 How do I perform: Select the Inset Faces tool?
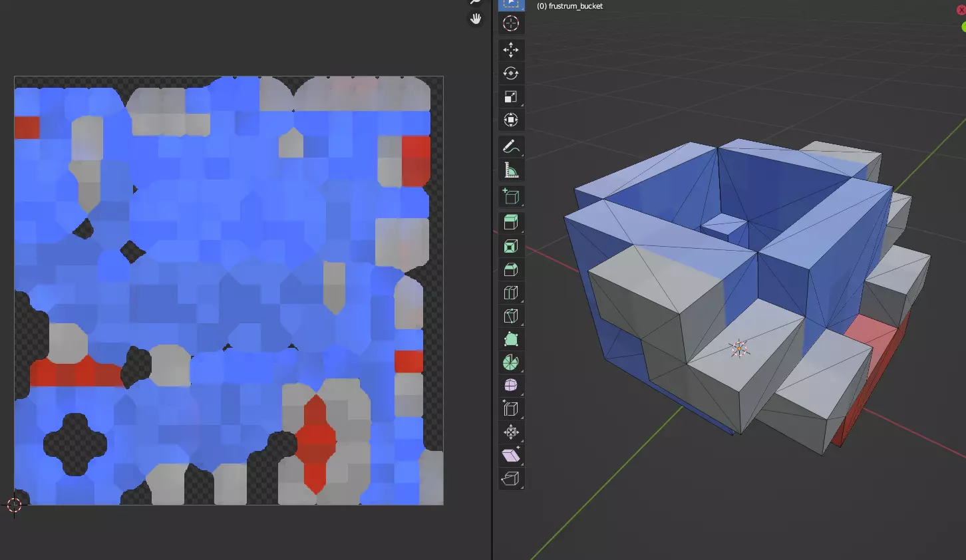click(511, 246)
